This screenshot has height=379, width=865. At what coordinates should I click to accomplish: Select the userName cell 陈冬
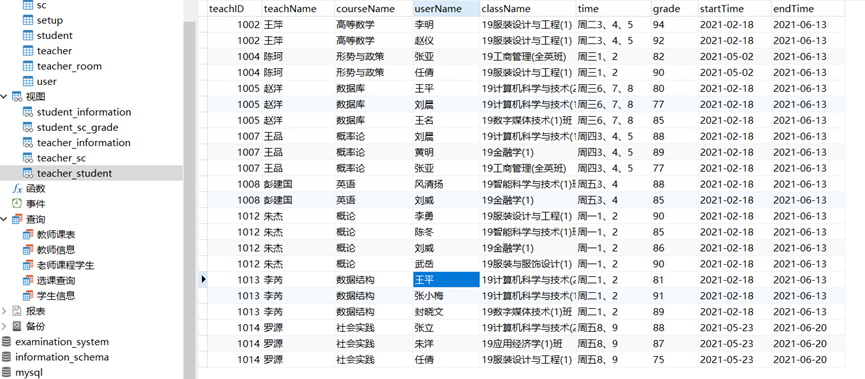pos(446,232)
